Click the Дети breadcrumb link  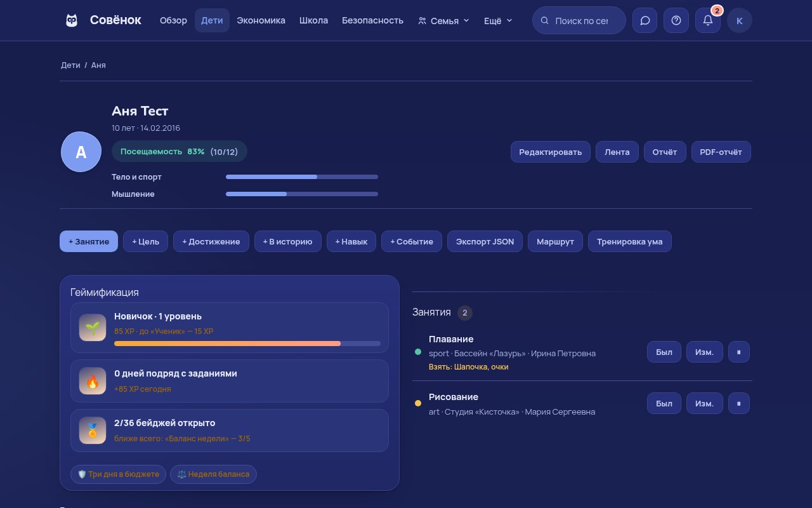70,65
